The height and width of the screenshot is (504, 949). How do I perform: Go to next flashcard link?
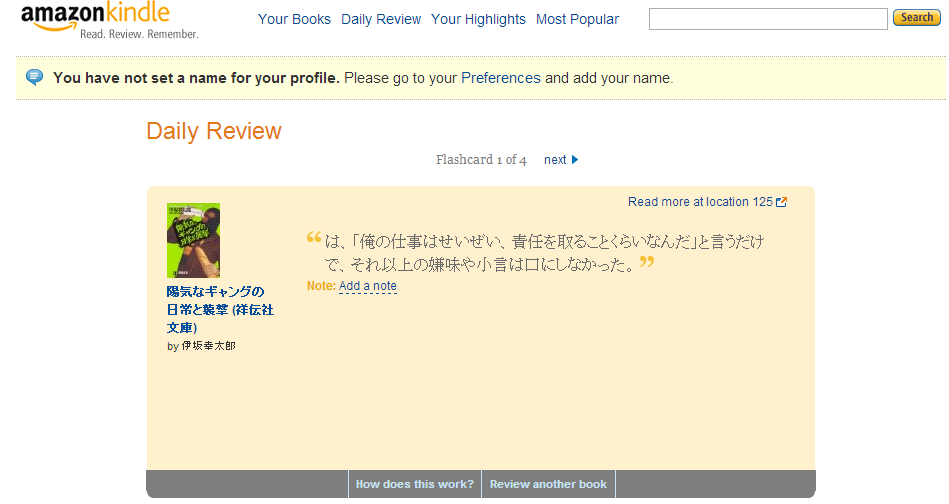click(x=555, y=160)
